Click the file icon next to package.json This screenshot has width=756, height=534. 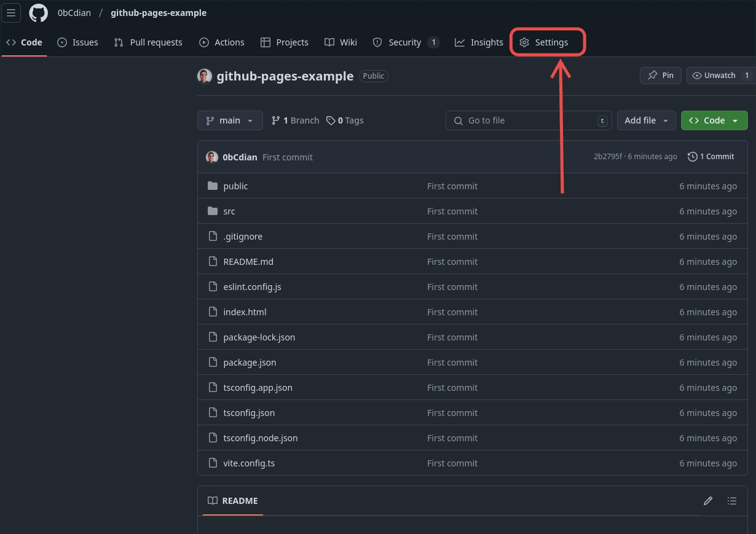point(213,363)
